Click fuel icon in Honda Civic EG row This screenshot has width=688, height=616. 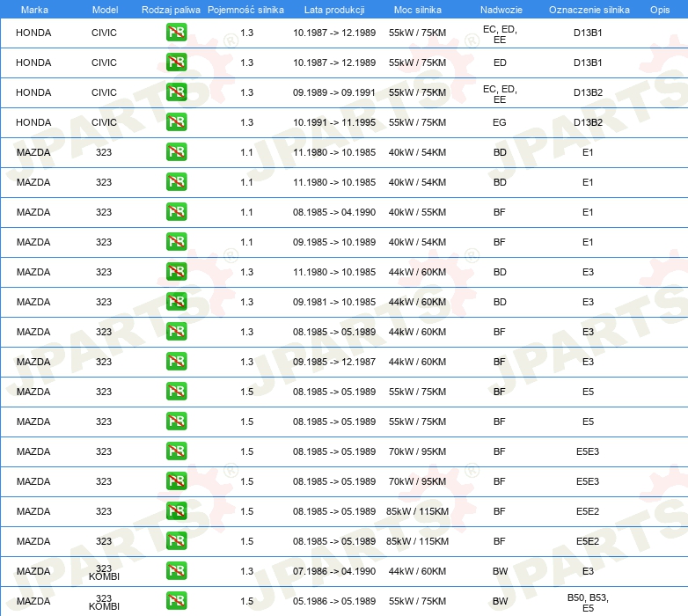[x=176, y=122]
